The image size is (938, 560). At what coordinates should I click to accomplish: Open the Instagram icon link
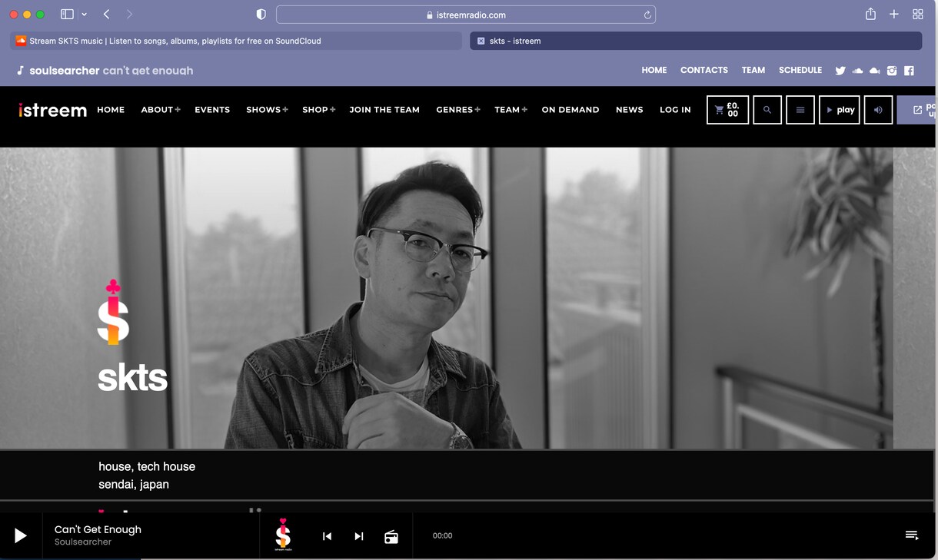(x=892, y=71)
